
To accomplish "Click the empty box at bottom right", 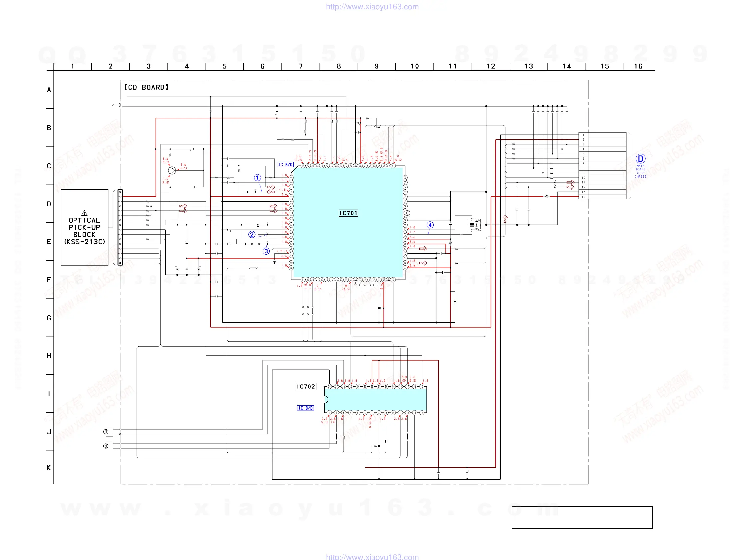I will pos(582,517).
